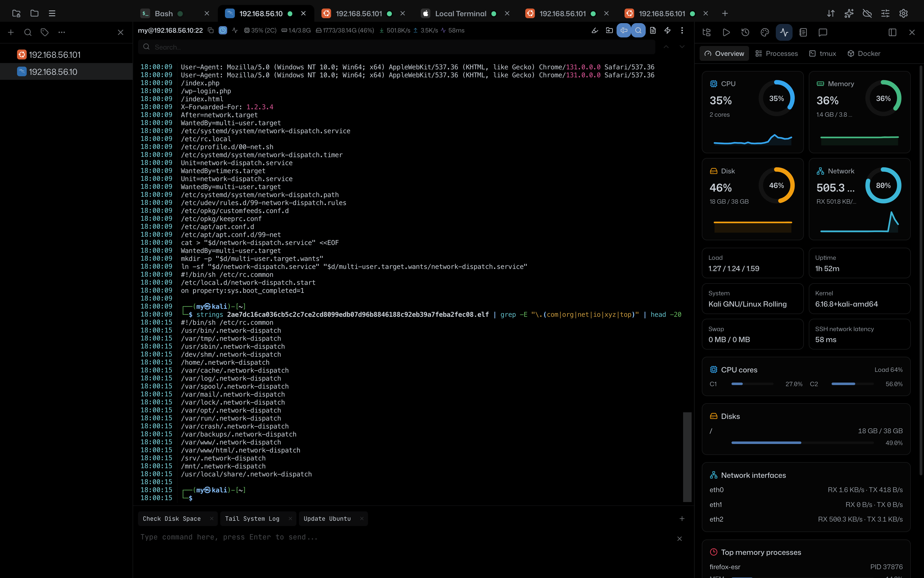Toggle the timestamp clock icon beside the host address

click(x=223, y=30)
